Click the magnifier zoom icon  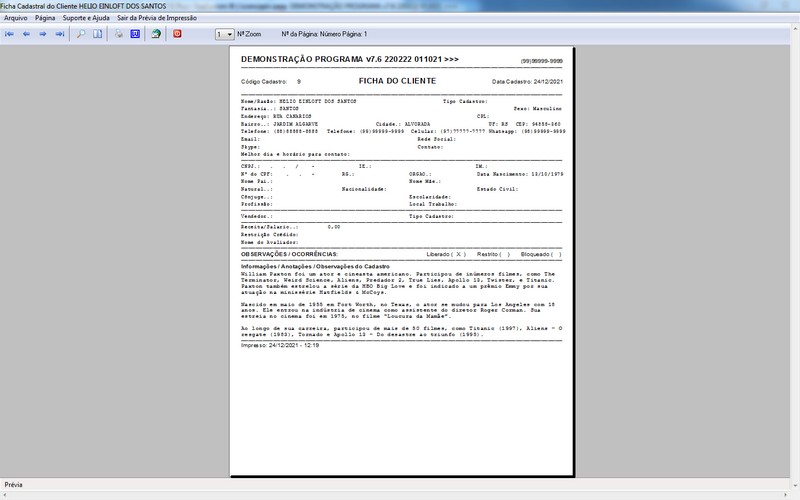tap(81, 34)
